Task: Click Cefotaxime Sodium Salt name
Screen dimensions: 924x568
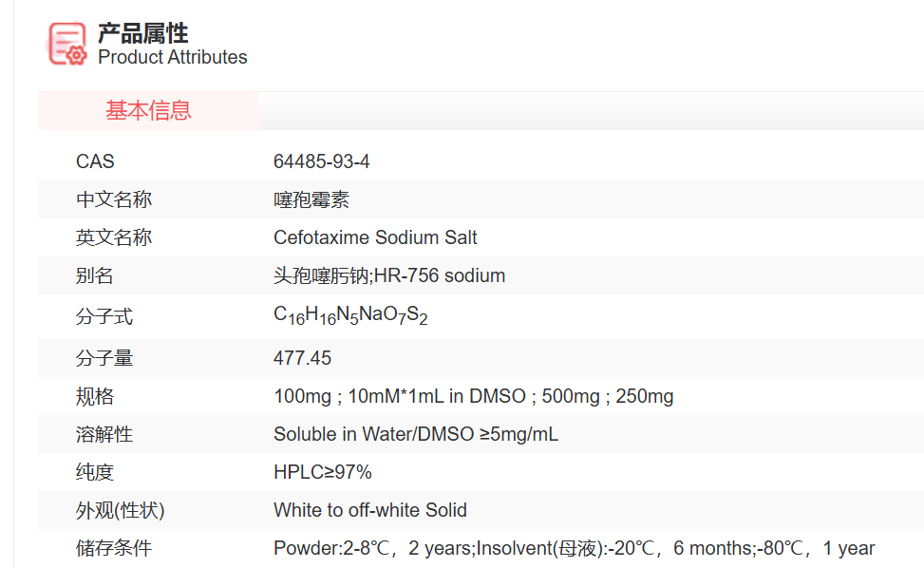Action: pos(375,237)
